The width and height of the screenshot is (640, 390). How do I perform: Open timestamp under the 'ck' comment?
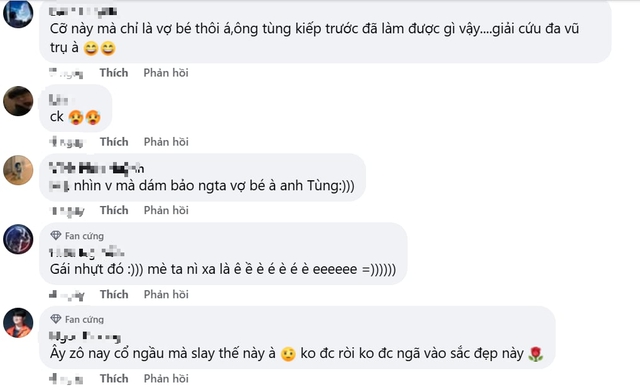pos(67,142)
